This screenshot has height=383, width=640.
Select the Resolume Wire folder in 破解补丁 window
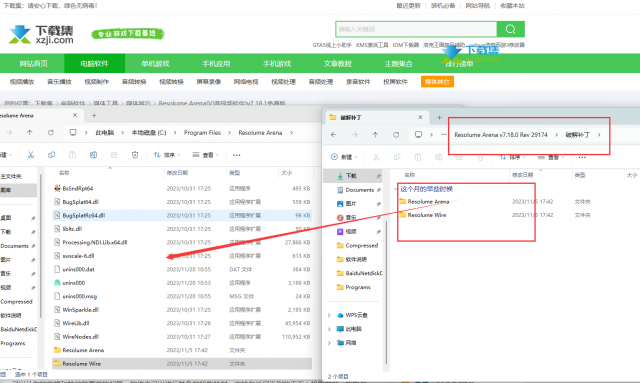[427, 215]
